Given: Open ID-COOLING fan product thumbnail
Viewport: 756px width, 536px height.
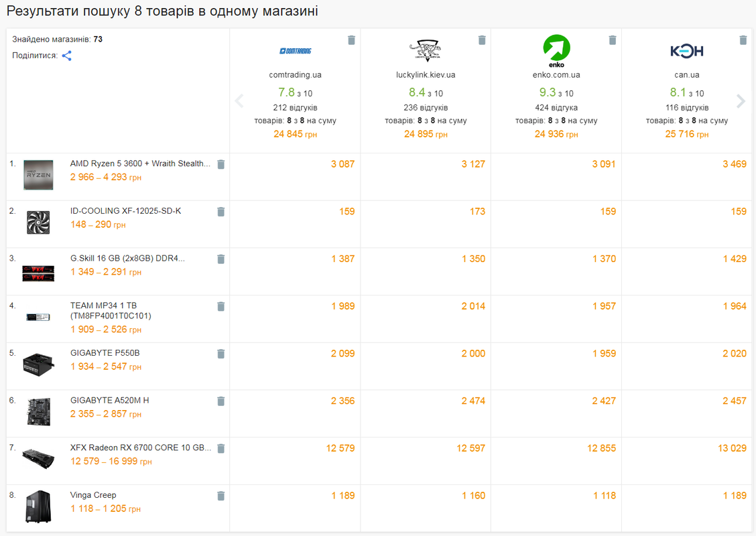Looking at the screenshot, I should click(38, 222).
